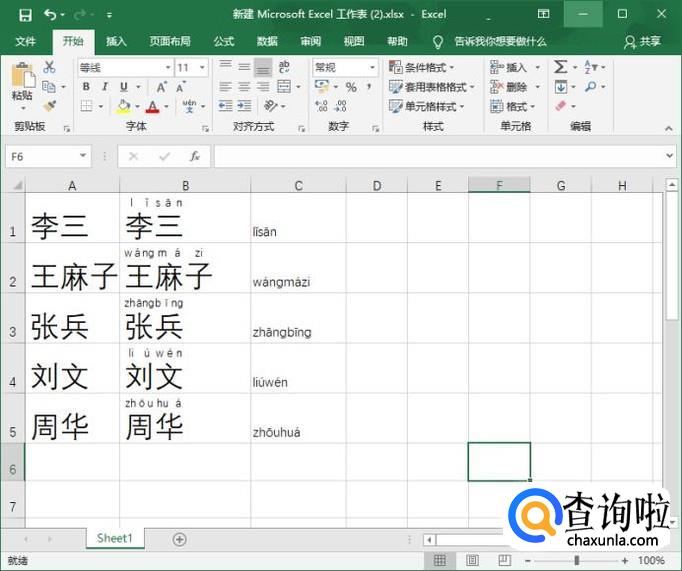The height and width of the screenshot is (571, 682).
Task: Click the Cut scissors icon
Action: (x=49, y=67)
